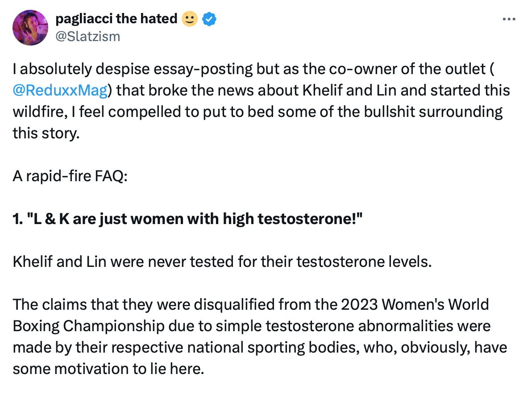Follow the @ReduxxMag mention link
The image size is (532, 399).
[x=60, y=91]
